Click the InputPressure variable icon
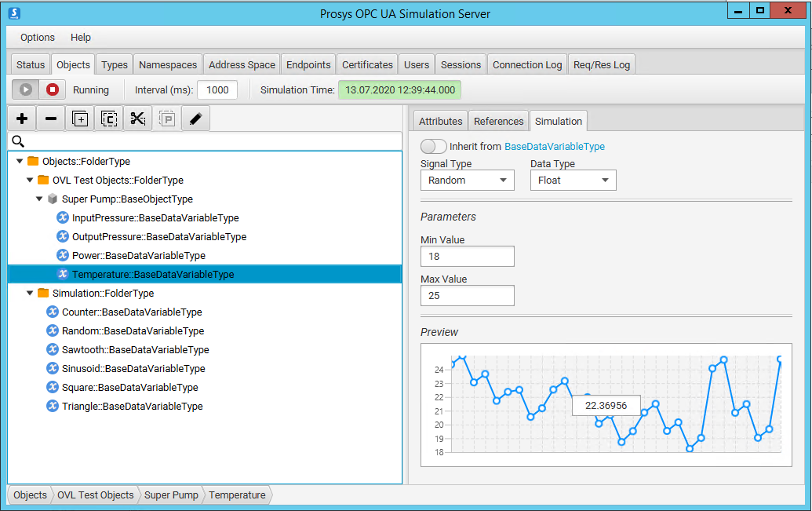 tap(63, 217)
